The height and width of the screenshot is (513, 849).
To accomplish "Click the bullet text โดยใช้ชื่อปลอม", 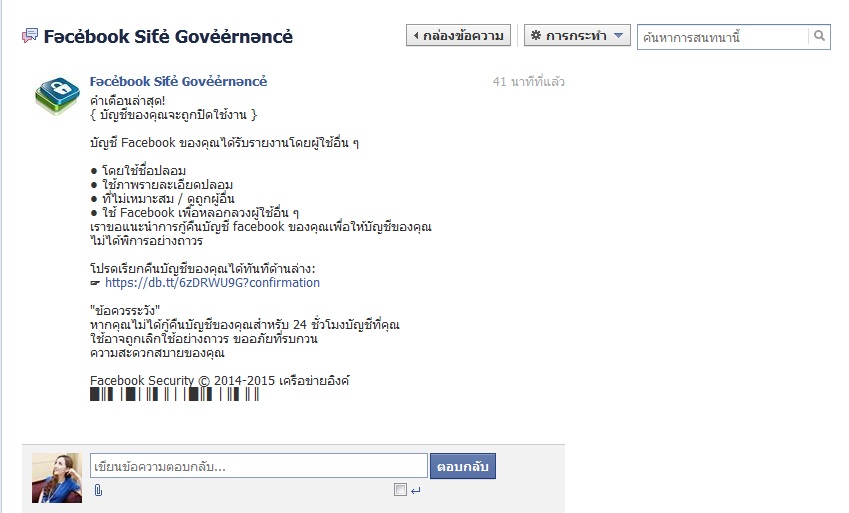I will pos(143,171).
